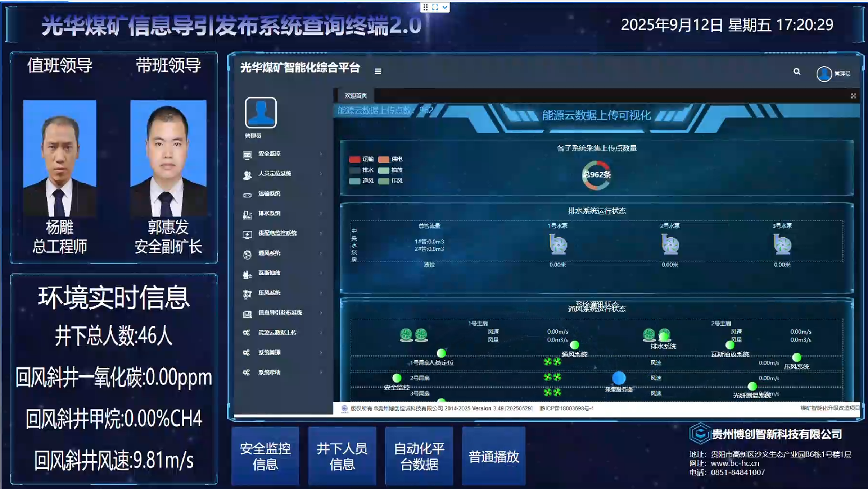868x489 pixels.
Task: Click the 管理员 avatar icon in the top right
Action: [x=824, y=74]
